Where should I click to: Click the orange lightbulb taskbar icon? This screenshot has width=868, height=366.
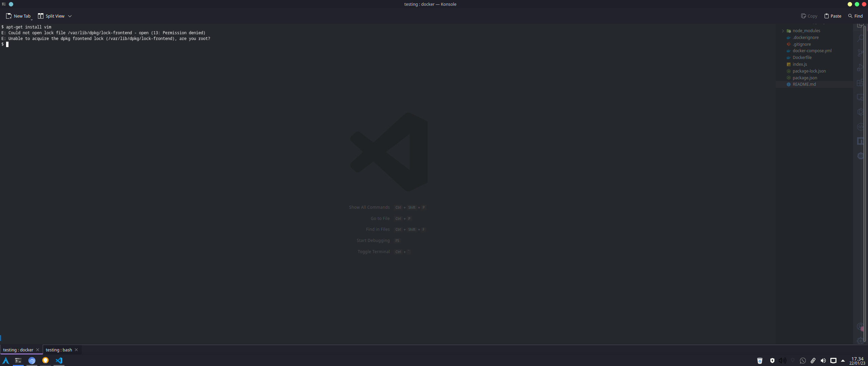(45, 360)
